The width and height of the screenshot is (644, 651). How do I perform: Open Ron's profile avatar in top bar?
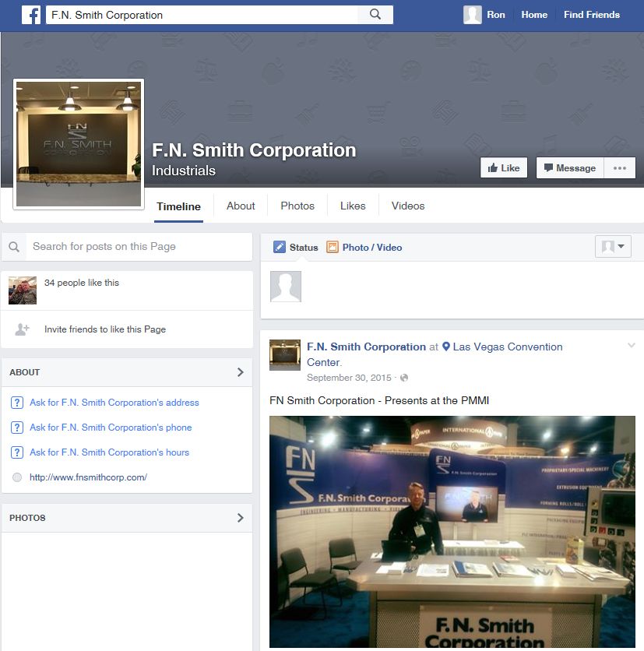pos(473,15)
